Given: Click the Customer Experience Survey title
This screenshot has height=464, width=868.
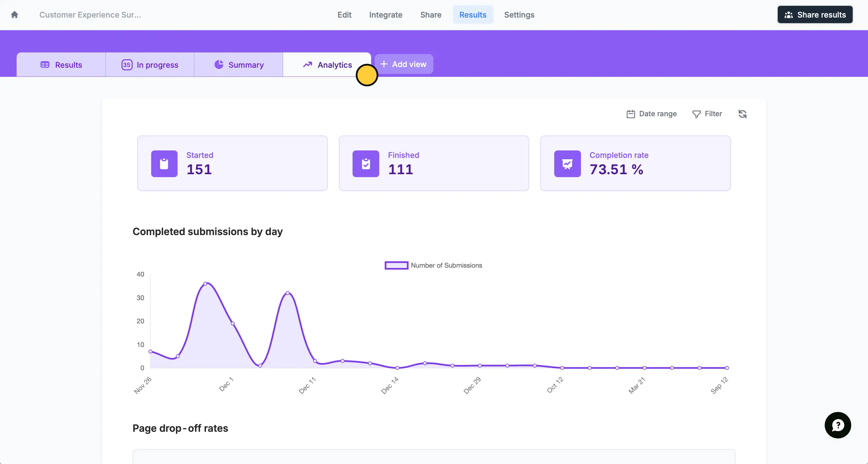Looking at the screenshot, I should point(90,15).
